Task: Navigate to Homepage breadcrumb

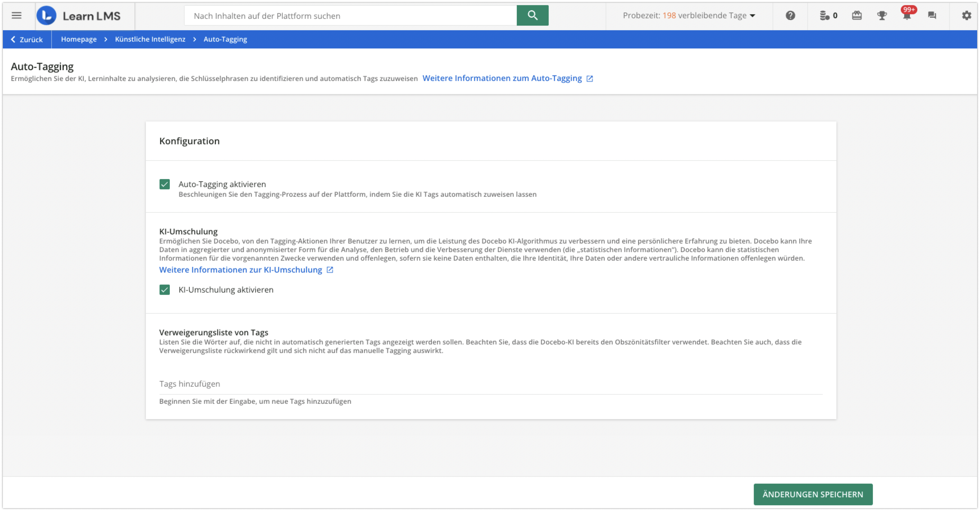Action: click(79, 39)
